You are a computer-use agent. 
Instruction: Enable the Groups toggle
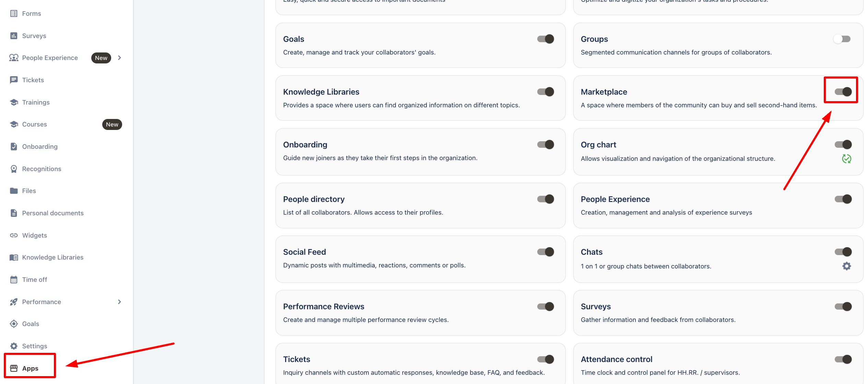point(842,39)
